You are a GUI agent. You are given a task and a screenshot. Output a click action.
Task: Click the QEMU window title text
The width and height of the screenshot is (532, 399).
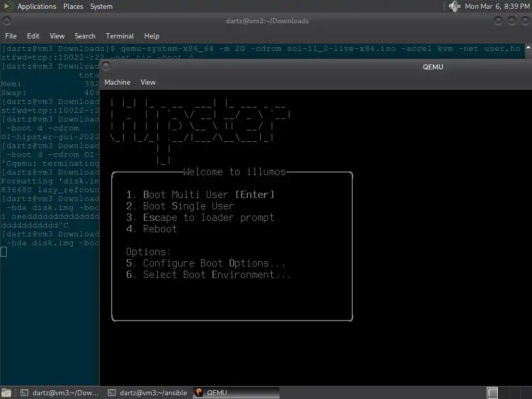pyautogui.click(x=433, y=67)
